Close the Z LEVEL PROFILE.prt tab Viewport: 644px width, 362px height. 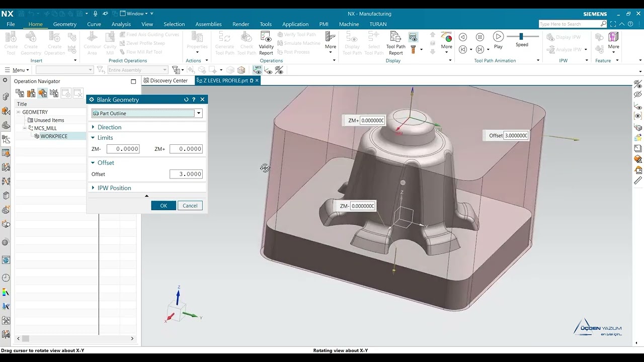pyautogui.click(x=257, y=80)
